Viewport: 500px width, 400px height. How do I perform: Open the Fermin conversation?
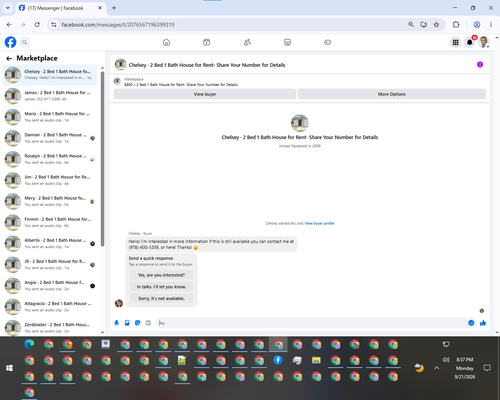(50, 222)
